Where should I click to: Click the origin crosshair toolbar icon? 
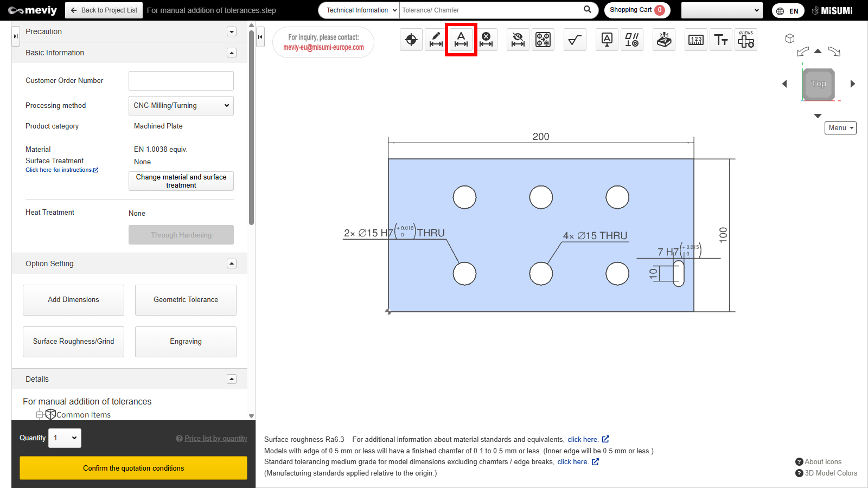[411, 40]
